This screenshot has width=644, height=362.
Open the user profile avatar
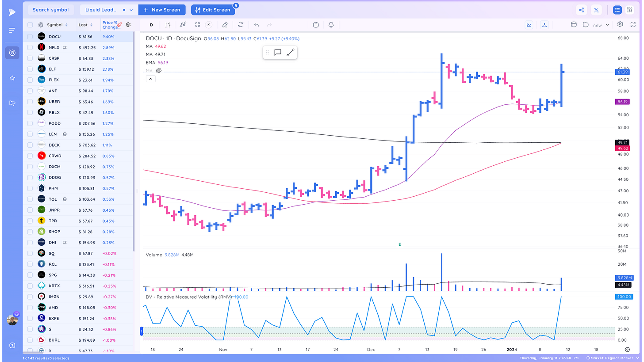12,320
